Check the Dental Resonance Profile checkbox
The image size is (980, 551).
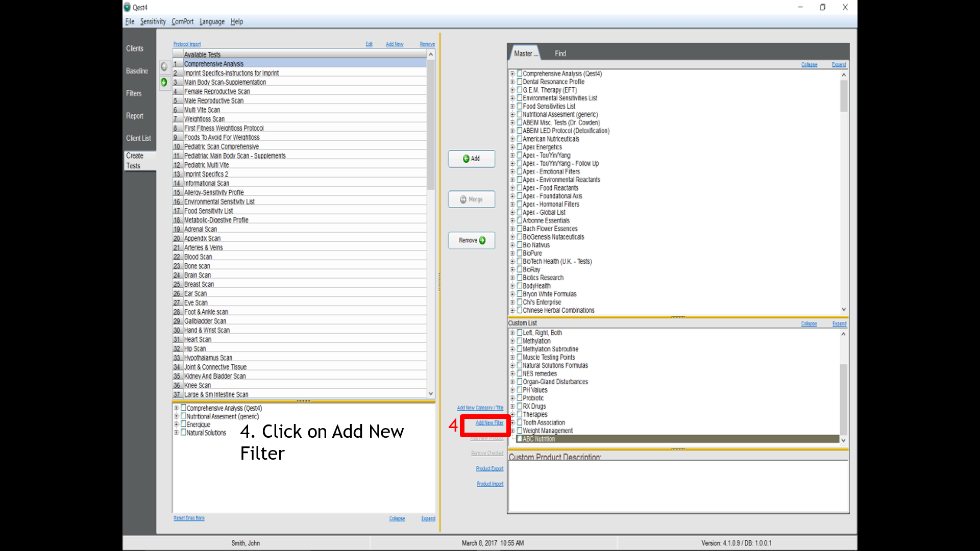520,82
